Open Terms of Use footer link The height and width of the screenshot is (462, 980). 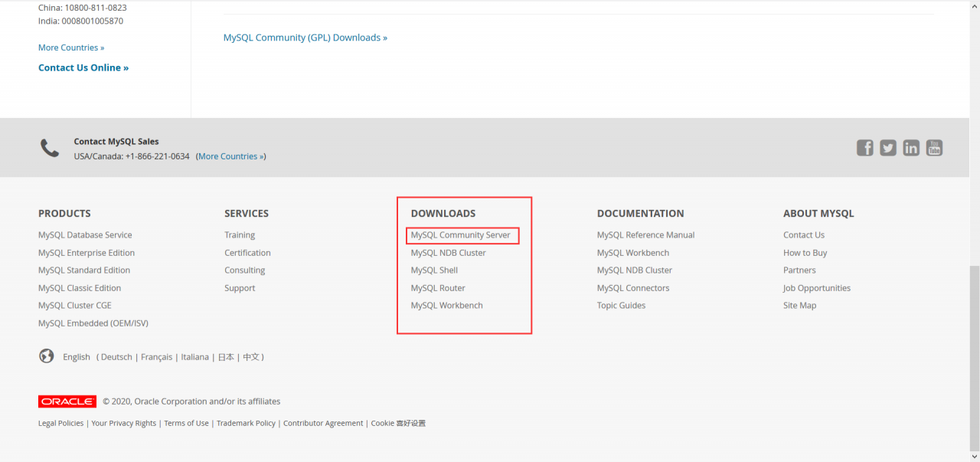pyautogui.click(x=186, y=424)
